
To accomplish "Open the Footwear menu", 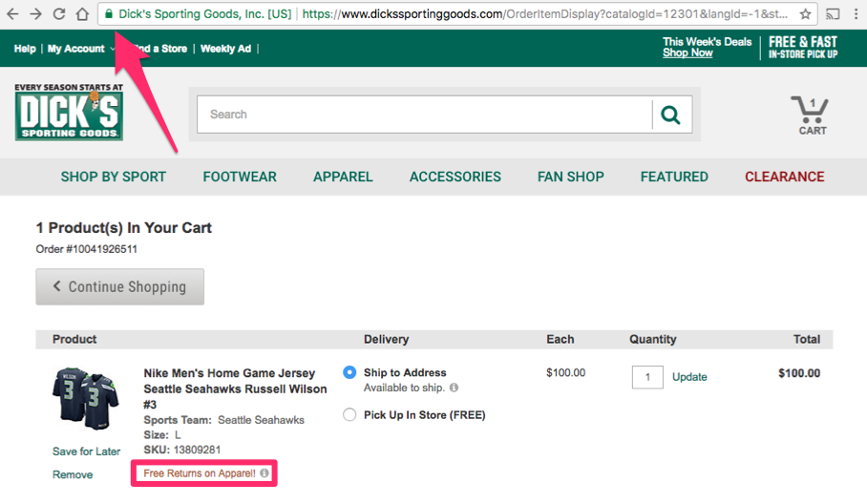I will coord(240,177).
